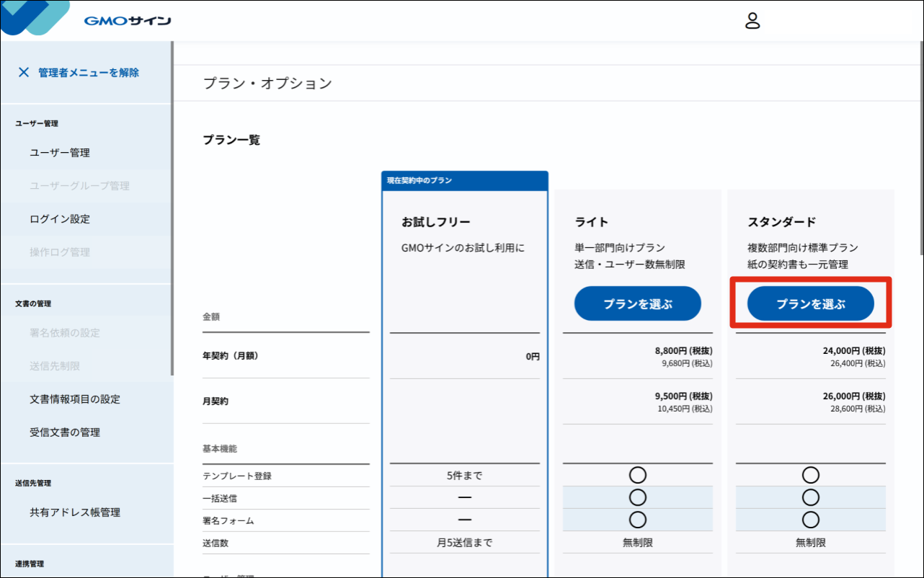Click ライト plan テンプレート登録 circle mark
Viewport: 924px width, 578px height.
(x=637, y=475)
